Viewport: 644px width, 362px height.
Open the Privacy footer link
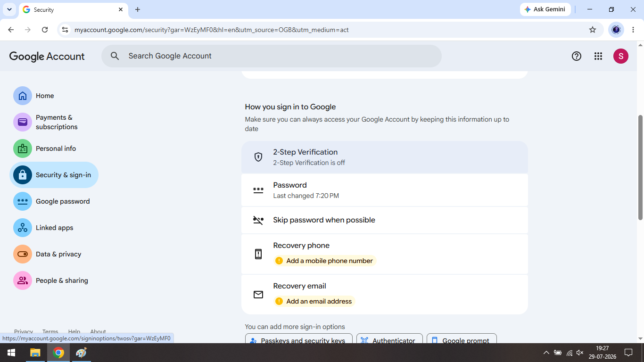[24, 331]
